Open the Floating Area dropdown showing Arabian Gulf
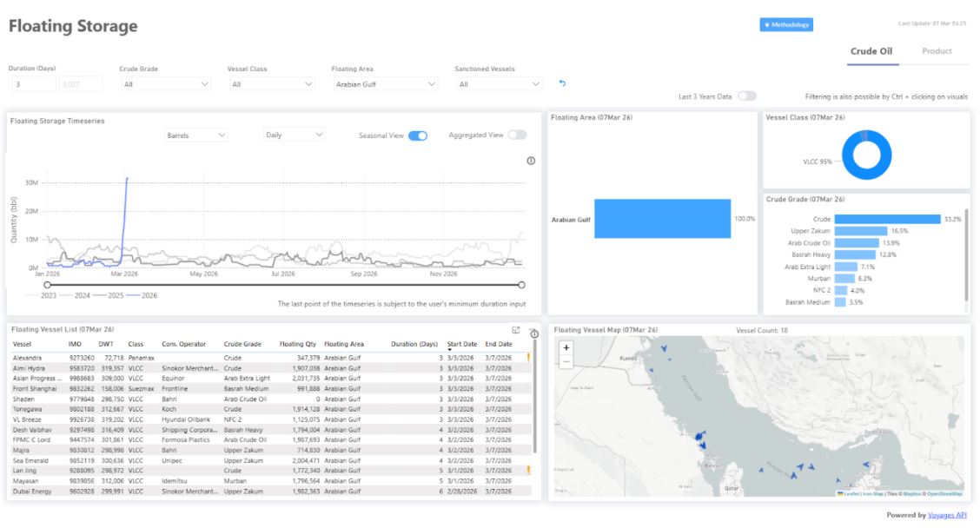The width and height of the screenshot is (980, 528). point(384,84)
